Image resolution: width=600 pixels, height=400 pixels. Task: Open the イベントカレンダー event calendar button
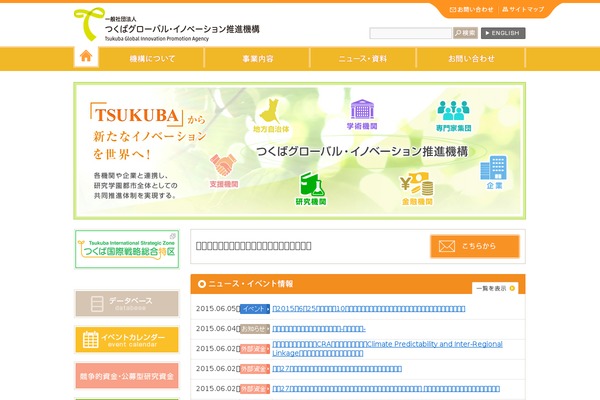coord(127,340)
